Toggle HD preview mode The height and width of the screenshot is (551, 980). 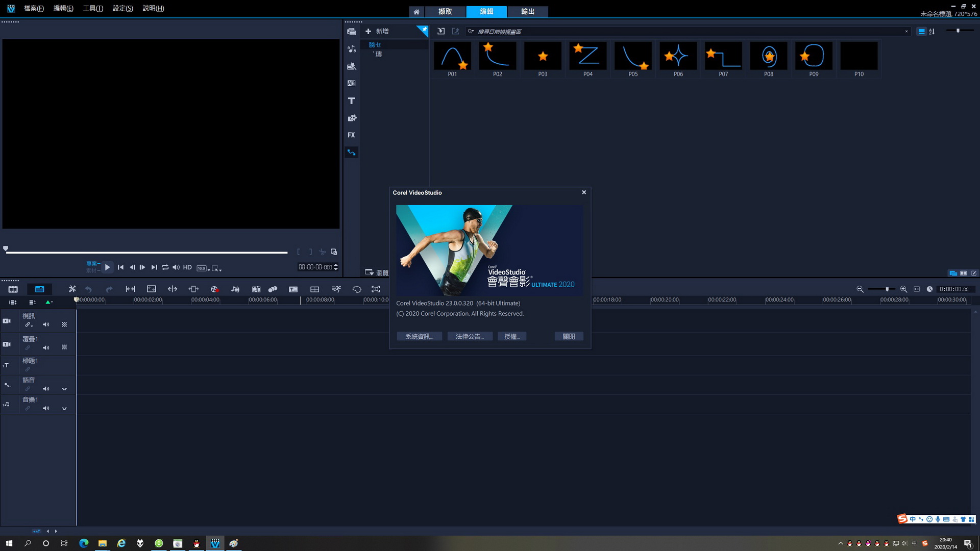click(187, 267)
